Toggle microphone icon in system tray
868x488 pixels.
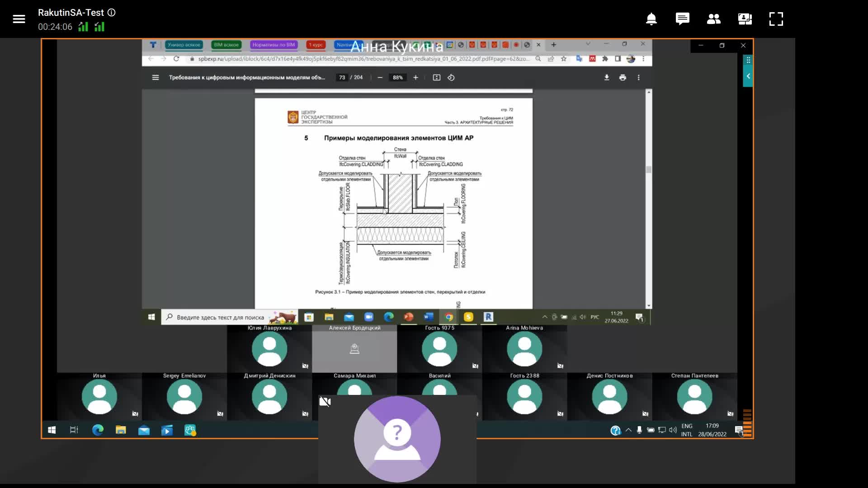click(639, 430)
